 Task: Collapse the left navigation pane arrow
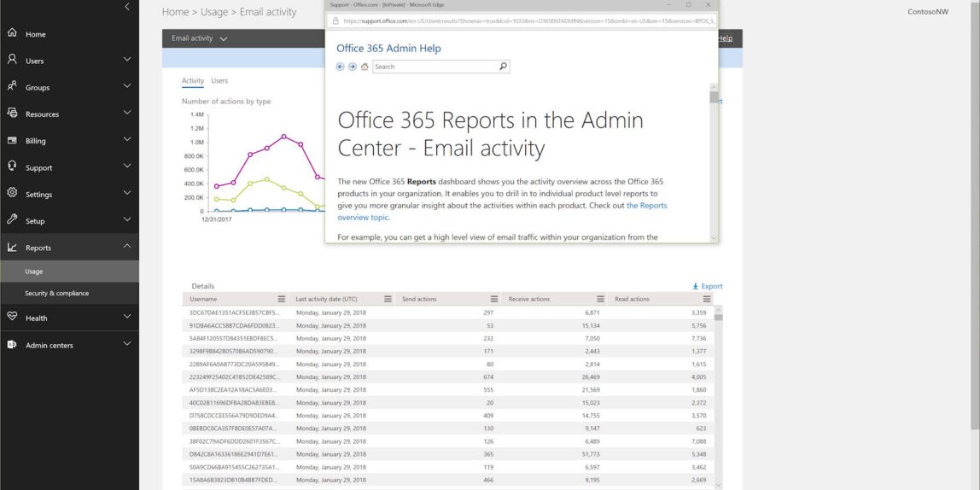[127, 7]
